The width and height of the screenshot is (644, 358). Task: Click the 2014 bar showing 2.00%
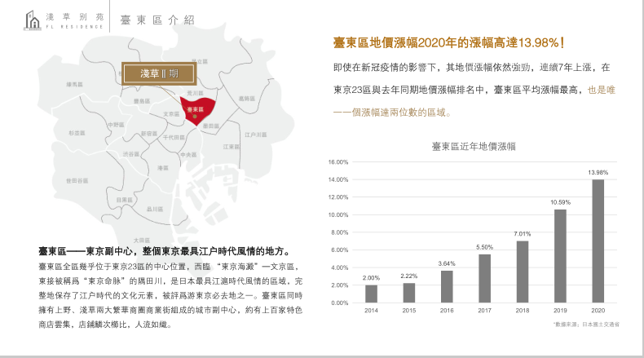coord(372,294)
